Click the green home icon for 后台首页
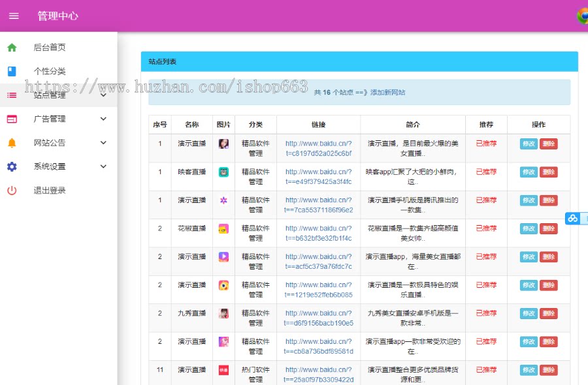Screen dimensions: 588x385 pos(13,47)
